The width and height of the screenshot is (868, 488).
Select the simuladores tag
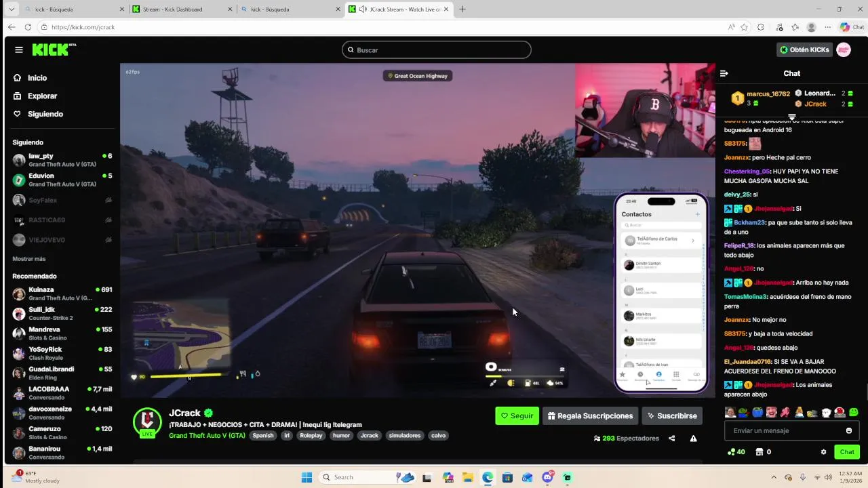coord(405,436)
